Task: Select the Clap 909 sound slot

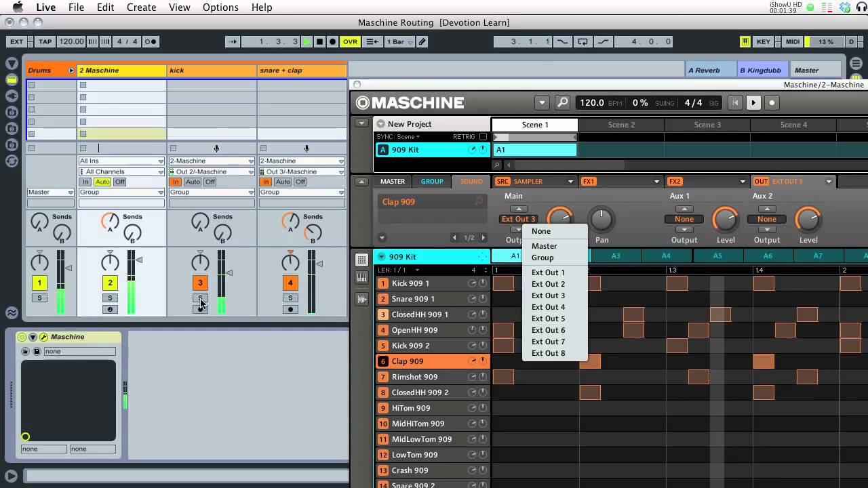Action: (x=434, y=361)
